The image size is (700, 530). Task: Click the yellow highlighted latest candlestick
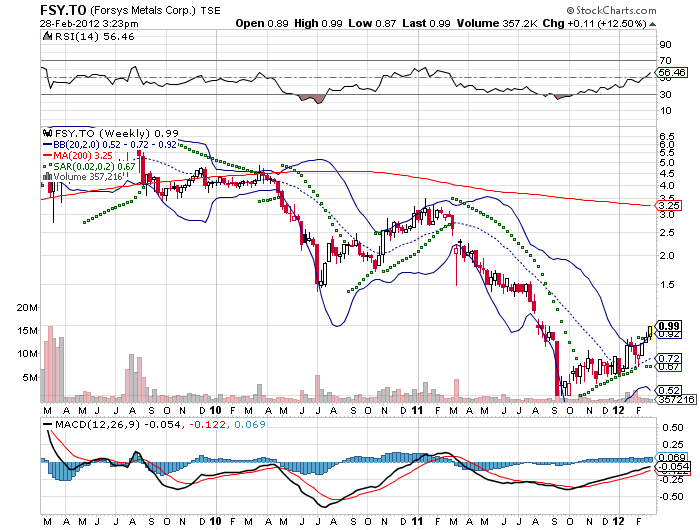point(650,333)
